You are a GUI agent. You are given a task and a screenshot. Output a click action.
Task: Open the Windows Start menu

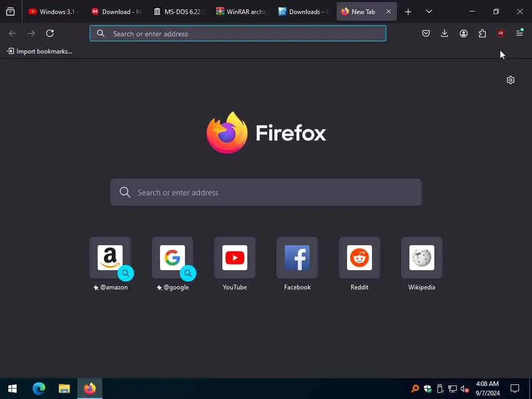12,389
